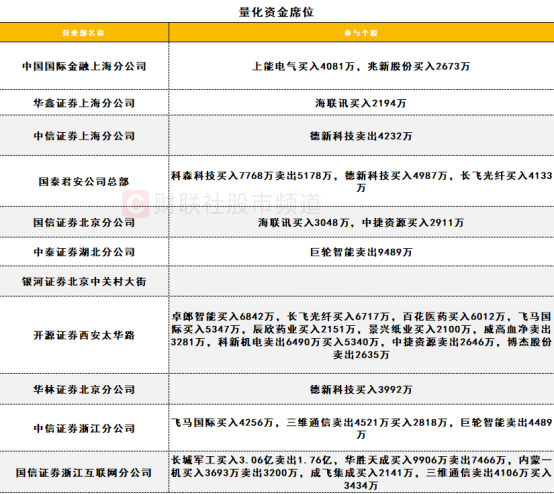Select the 中信证券上海分公司 cell
The image size is (554, 494).
84,136
